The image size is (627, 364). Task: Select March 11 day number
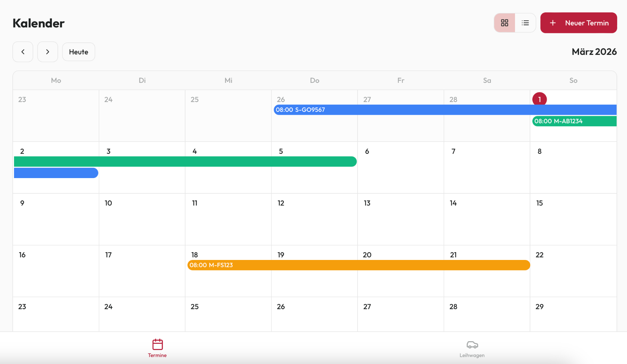click(x=195, y=203)
